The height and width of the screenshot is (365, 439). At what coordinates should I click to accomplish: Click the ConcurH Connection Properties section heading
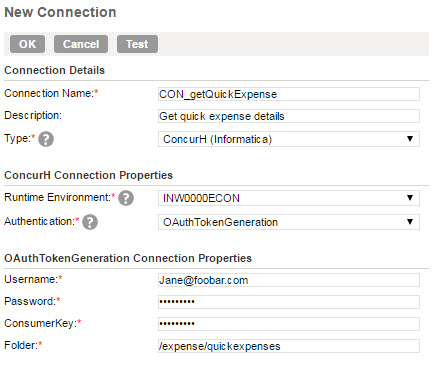tap(88, 175)
